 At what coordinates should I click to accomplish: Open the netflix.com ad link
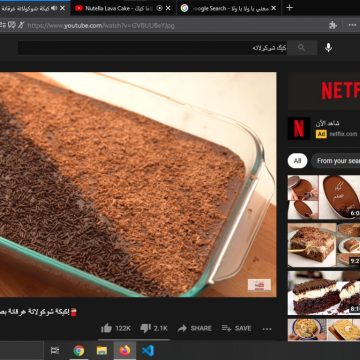[343, 134]
